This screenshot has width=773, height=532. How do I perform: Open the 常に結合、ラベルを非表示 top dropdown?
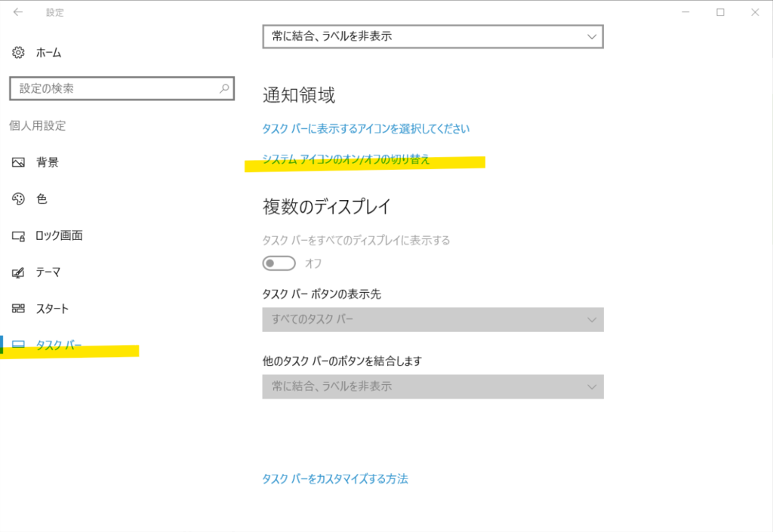click(x=433, y=35)
